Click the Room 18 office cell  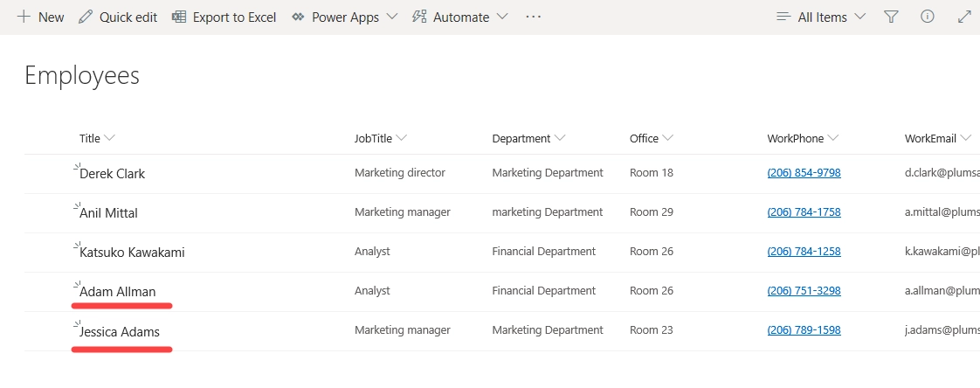652,173
